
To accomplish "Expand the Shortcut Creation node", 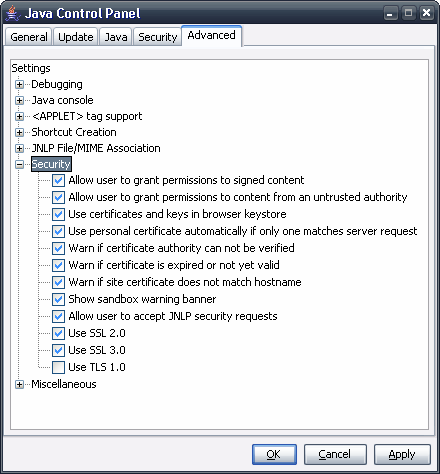I will click(x=19, y=132).
